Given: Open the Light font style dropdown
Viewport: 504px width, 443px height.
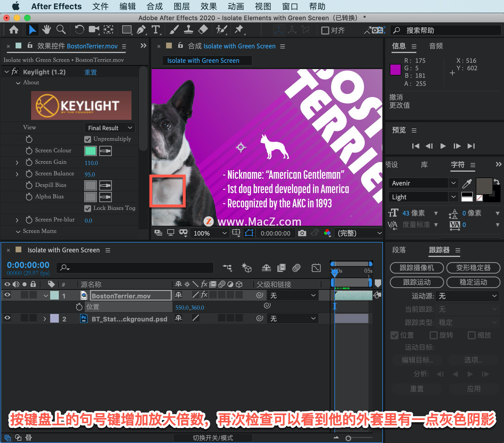Looking at the screenshot, I should pyautogui.click(x=423, y=197).
